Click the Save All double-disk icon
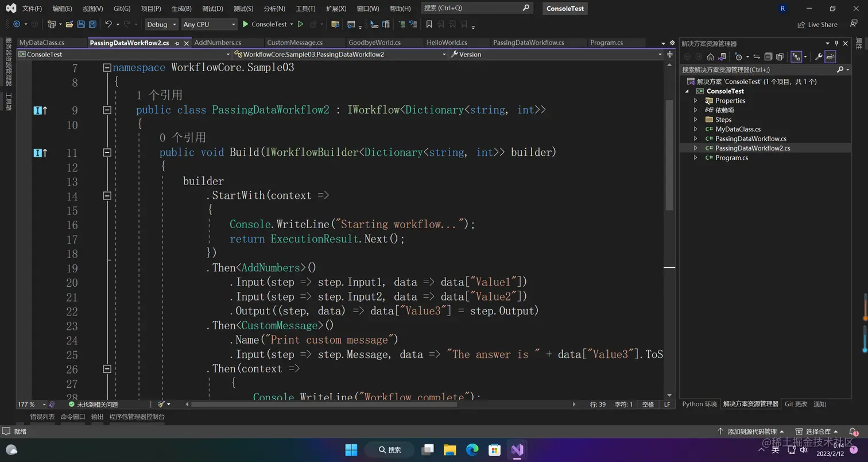The height and width of the screenshot is (462, 868). coord(92,24)
